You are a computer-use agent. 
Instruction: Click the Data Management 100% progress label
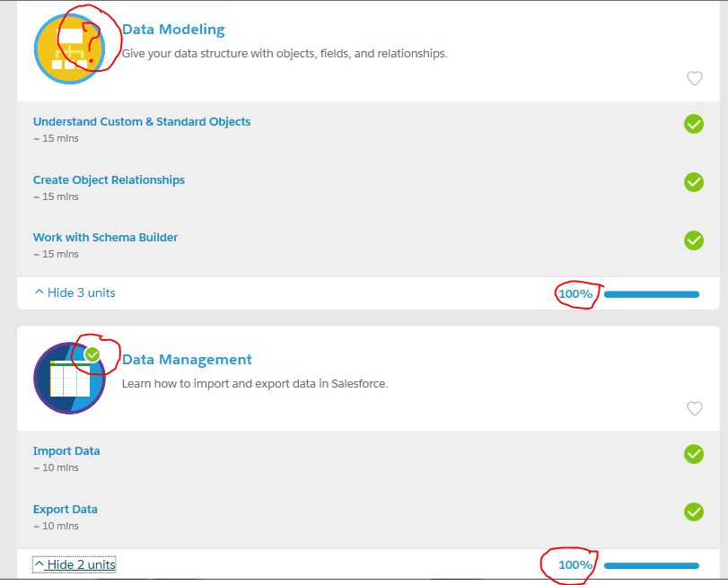pos(575,564)
